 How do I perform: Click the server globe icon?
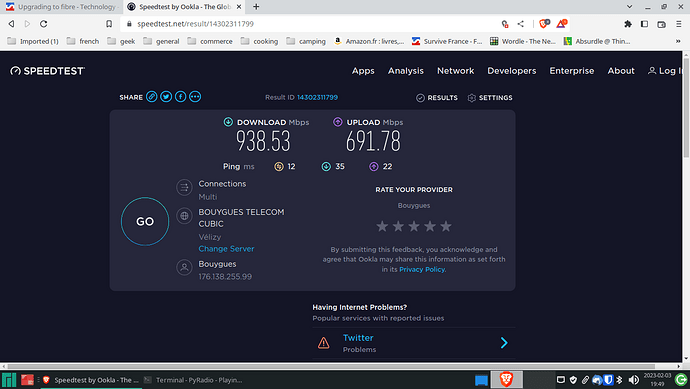(184, 216)
